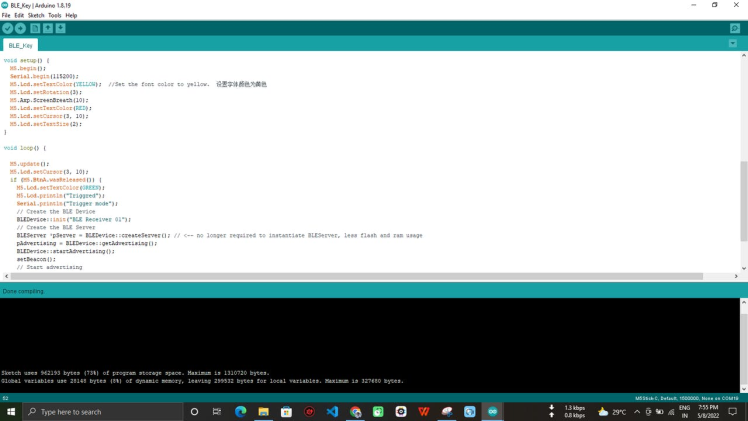
Task: Open WPS Office from taskbar
Action: point(424,411)
